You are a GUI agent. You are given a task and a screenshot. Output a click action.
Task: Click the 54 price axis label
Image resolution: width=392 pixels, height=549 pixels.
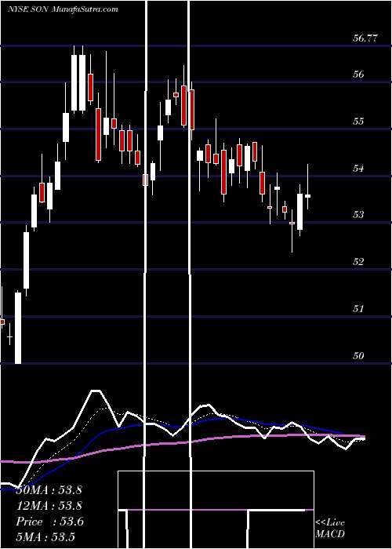pyautogui.click(x=359, y=169)
